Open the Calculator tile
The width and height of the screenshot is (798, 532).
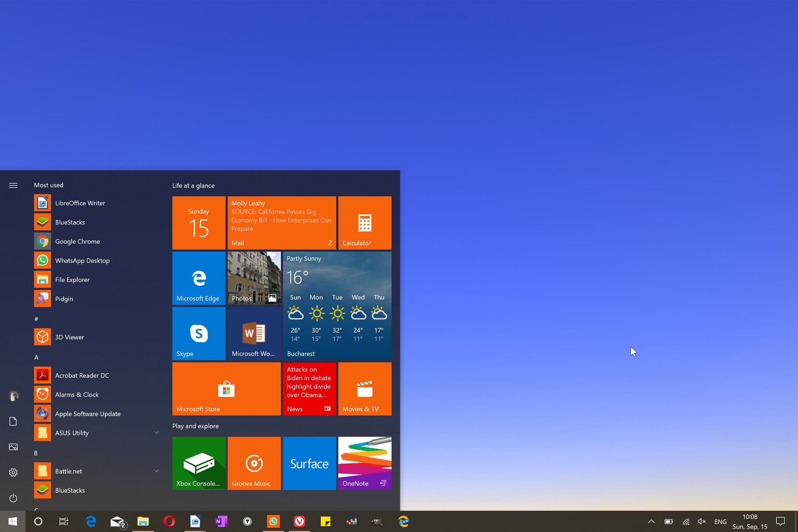click(365, 223)
